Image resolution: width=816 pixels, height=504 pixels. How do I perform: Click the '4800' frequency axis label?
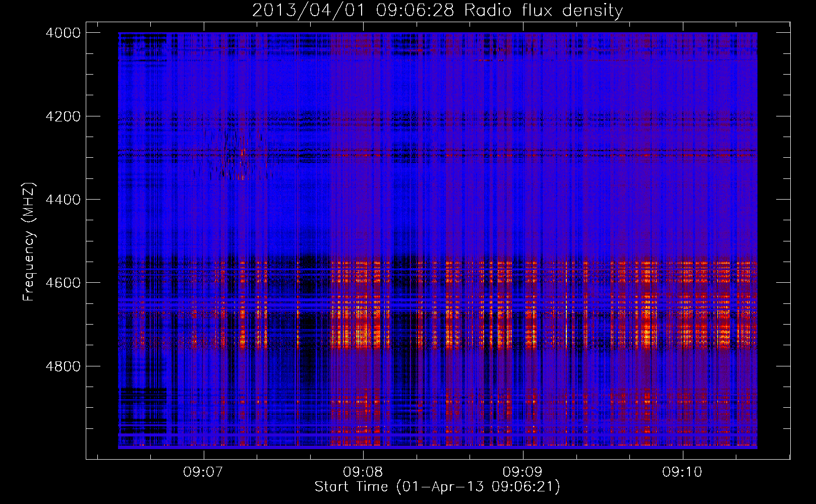pyautogui.click(x=63, y=366)
